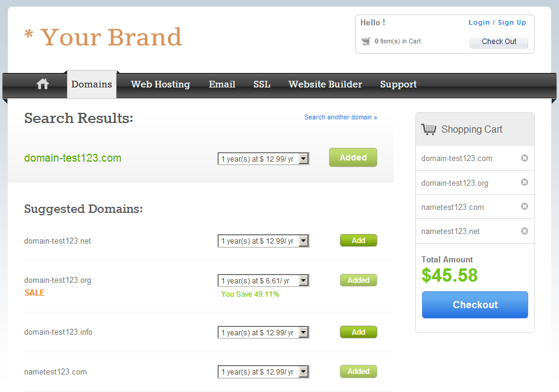Click SALE label under domain-test123.org
Screen dimensions: 559x392
coord(34,292)
